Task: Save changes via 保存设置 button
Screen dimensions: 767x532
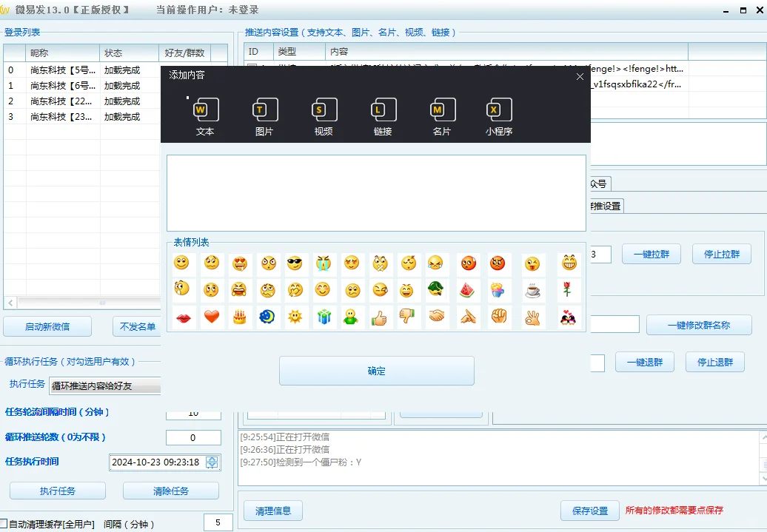Action: [590, 511]
